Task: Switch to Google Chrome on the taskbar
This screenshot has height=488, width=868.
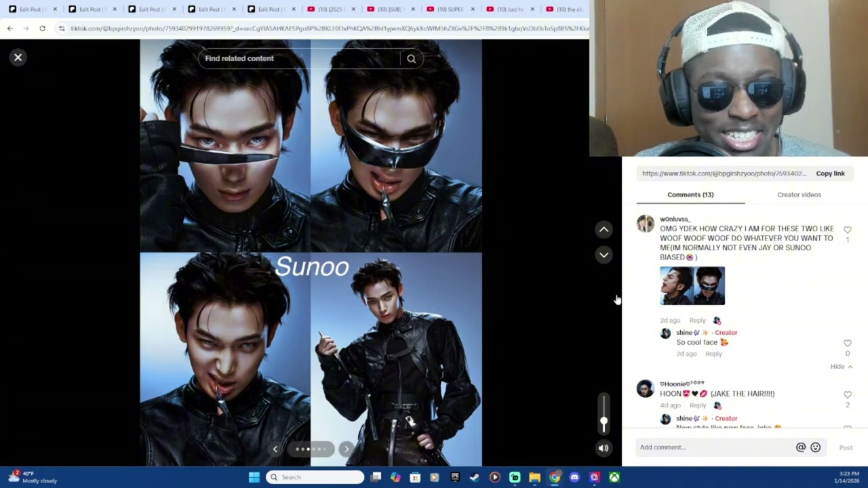Action: pos(555,477)
